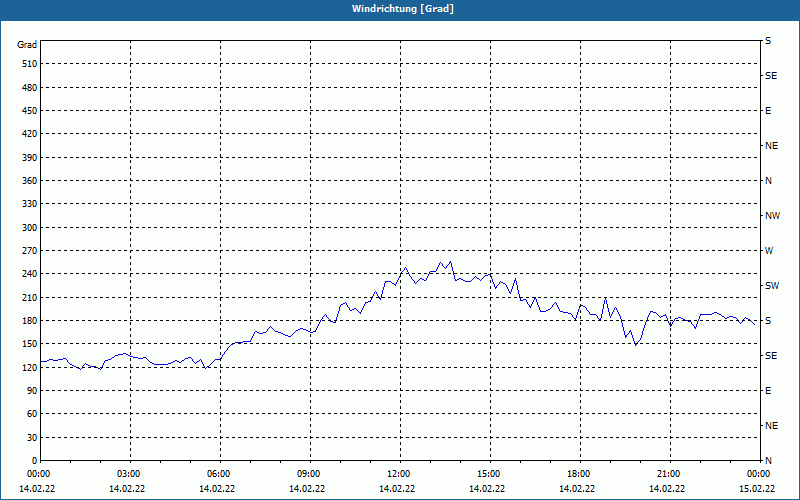
Task: Click the 300 y-axis value
Action: tap(30, 227)
